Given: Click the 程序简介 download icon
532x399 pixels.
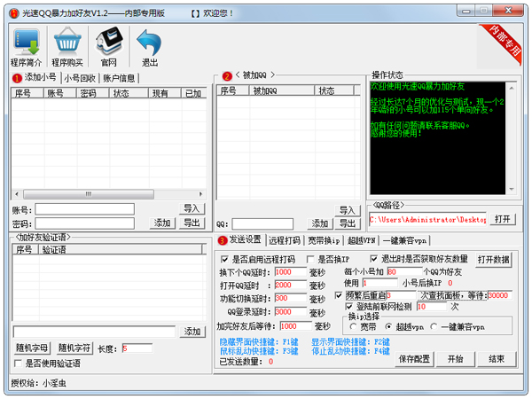Looking at the screenshot, I should [x=26, y=43].
